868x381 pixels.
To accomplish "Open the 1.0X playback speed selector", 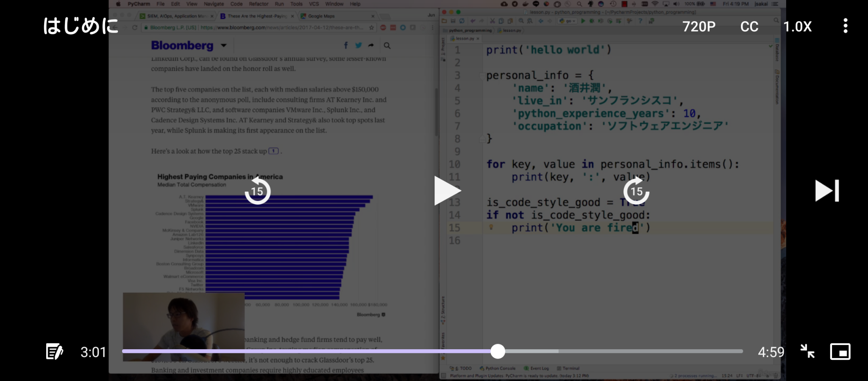I will [797, 27].
